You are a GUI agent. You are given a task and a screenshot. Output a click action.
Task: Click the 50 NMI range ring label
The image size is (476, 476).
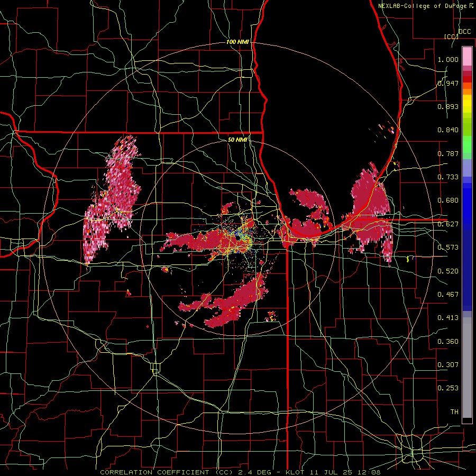click(237, 140)
